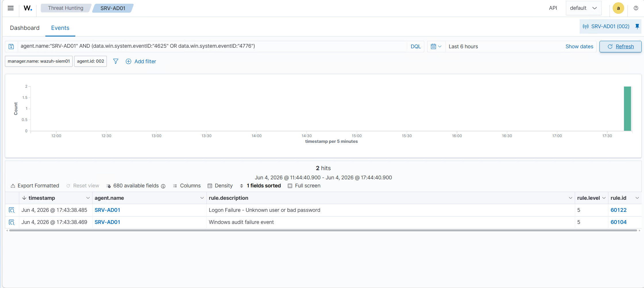
Task: Open the Columns selector
Action: 187,186
